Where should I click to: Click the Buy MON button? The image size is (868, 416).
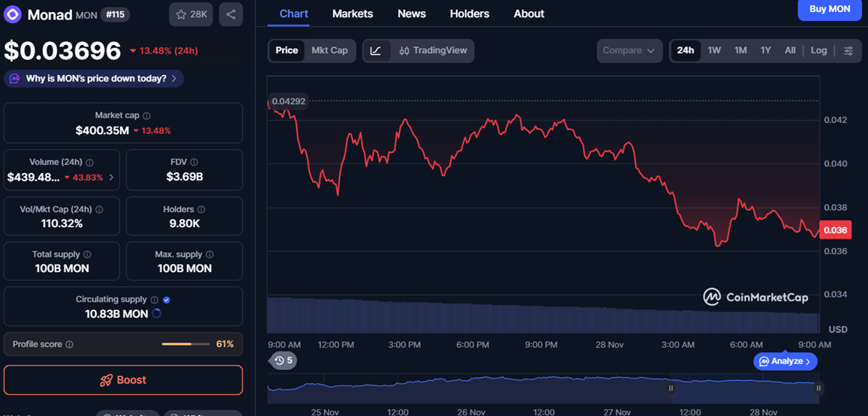(829, 9)
